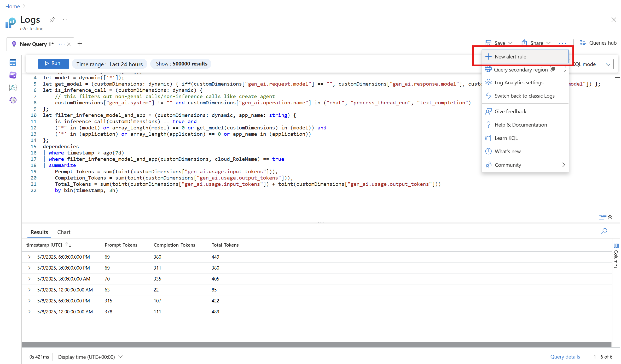This screenshot has height=364, width=621.
Task: Open the Query details link
Action: 565,357
